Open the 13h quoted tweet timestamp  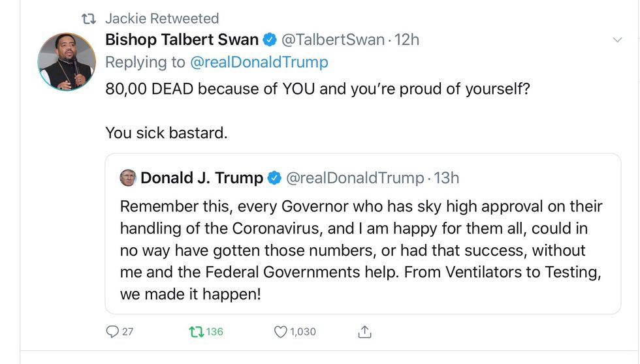447,177
